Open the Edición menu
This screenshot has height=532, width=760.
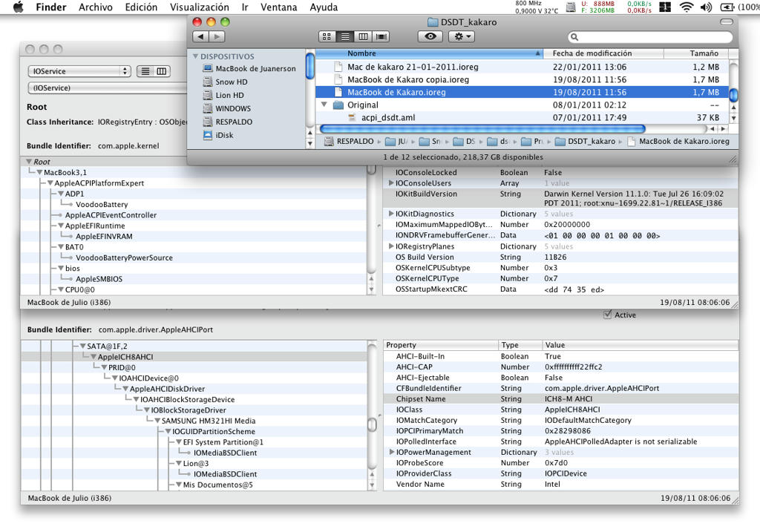141,7
